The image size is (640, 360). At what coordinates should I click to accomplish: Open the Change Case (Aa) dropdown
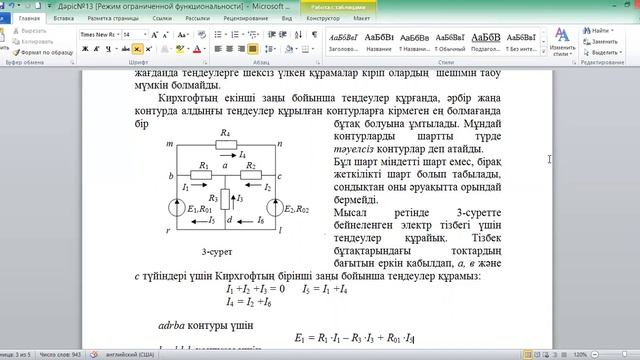pyautogui.click(x=183, y=35)
